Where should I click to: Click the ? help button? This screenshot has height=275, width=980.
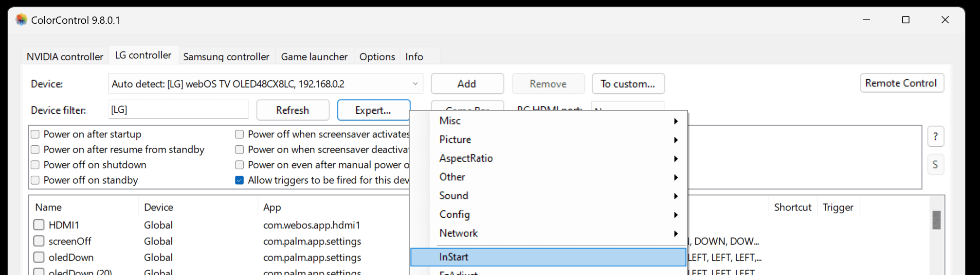pos(935,137)
